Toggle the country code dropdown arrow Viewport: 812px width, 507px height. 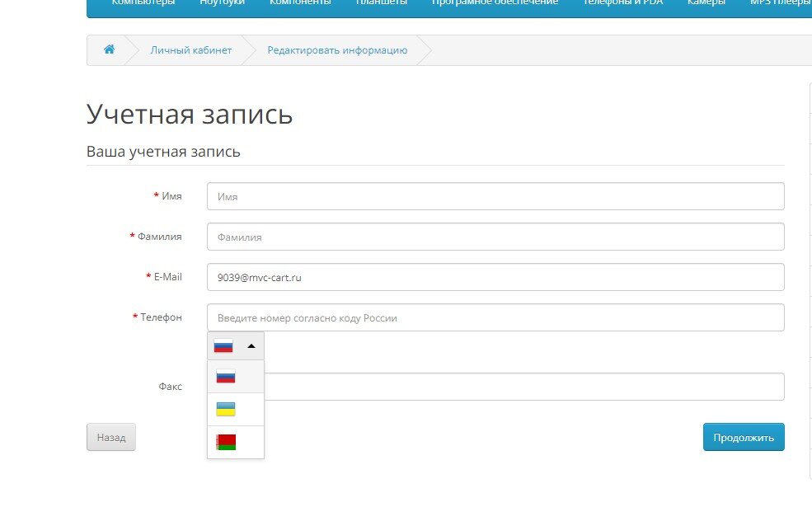click(x=251, y=346)
